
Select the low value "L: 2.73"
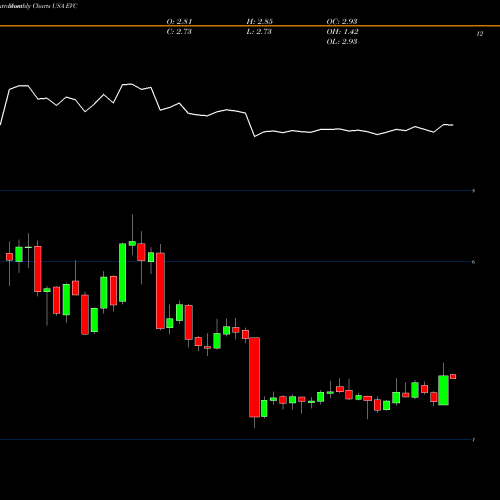[259, 31]
